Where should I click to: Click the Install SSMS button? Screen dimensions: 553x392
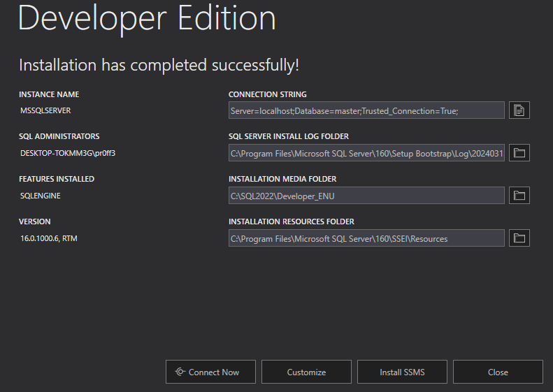click(x=402, y=372)
